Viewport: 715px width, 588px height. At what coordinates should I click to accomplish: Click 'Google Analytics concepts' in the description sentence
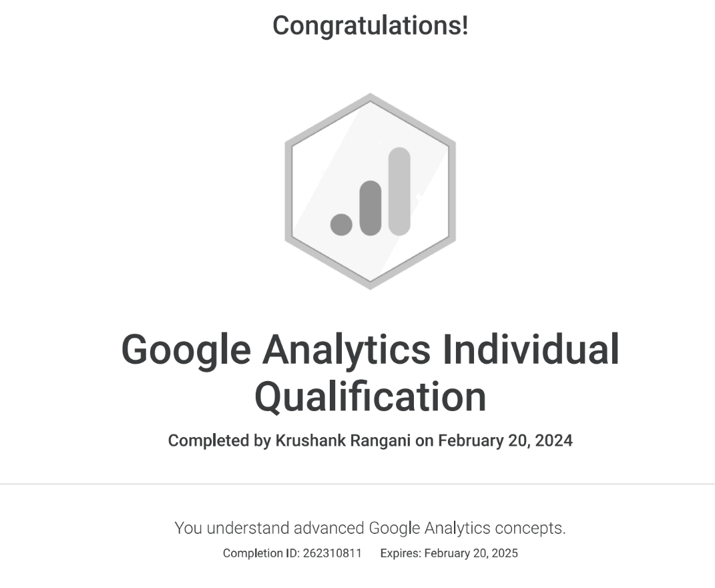467,528
